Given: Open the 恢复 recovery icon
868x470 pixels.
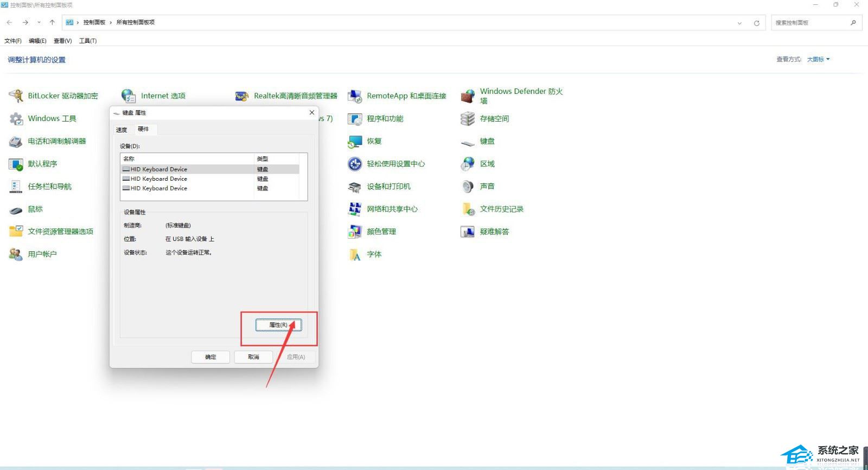Looking at the screenshot, I should pos(355,142).
